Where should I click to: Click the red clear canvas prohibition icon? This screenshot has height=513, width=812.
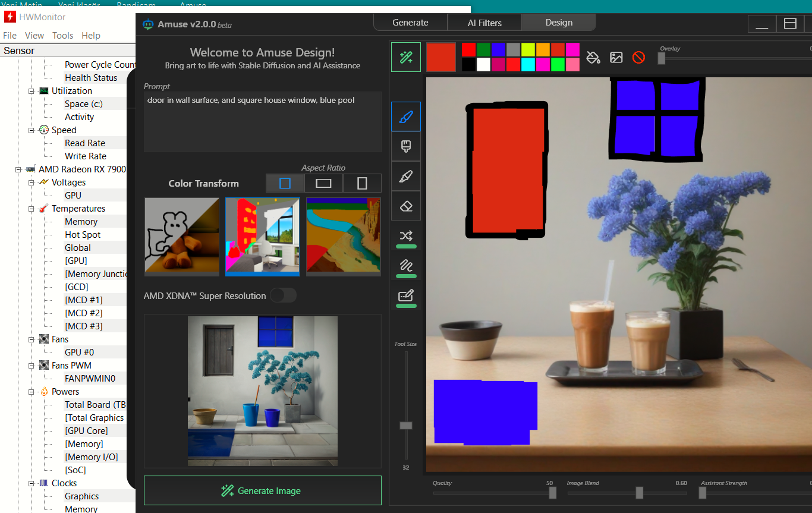[x=638, y=57]
